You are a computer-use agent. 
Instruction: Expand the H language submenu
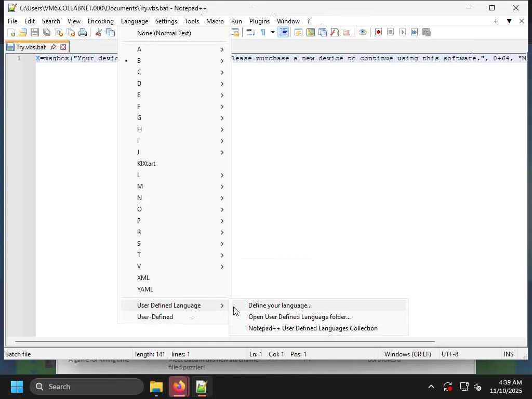175,129
